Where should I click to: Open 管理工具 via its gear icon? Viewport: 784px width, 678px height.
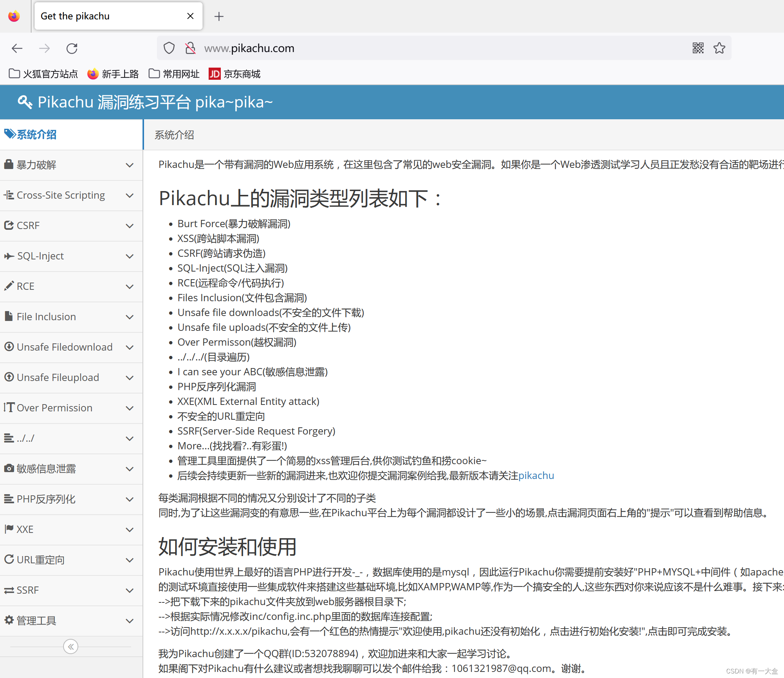point(9,620)
